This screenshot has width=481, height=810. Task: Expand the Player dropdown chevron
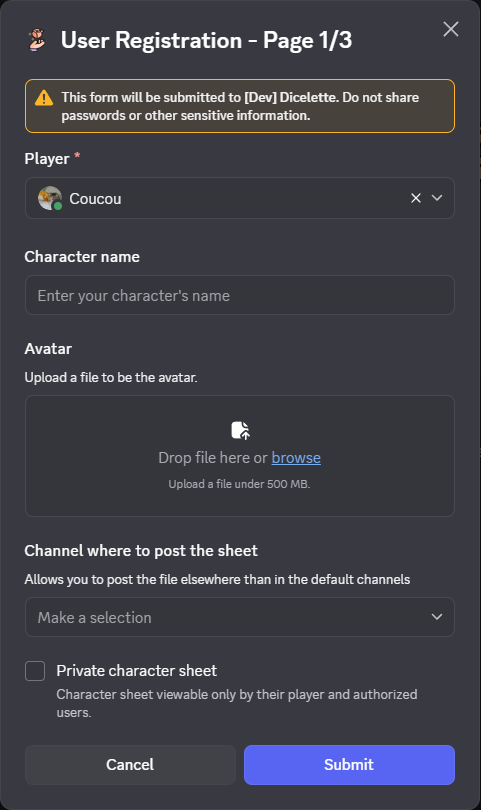point(437,198)
